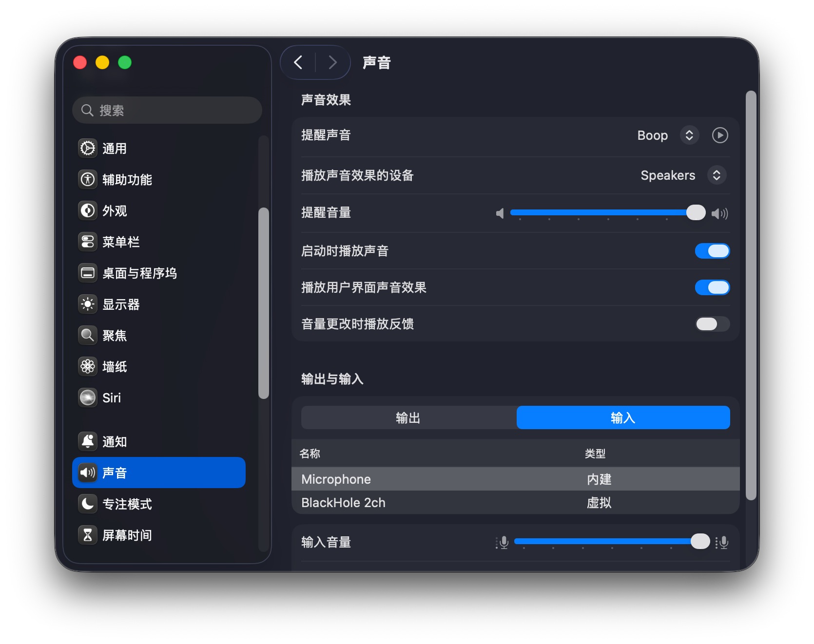
Task: Open the 通用 general settings icon
Action: [x=88, y=148]
